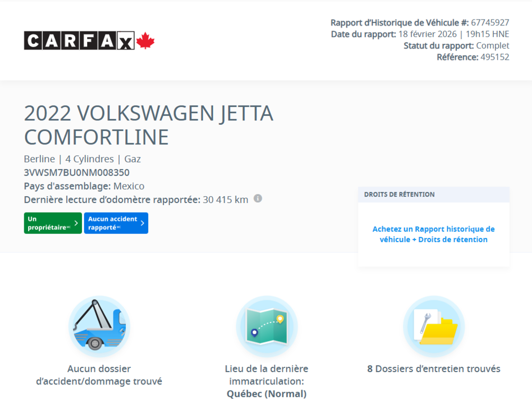The height and width of the screenshot is (406, 532).
Task: Select the blue 'Aucun accident rapporté' badge
Action: tap(114, 223)
